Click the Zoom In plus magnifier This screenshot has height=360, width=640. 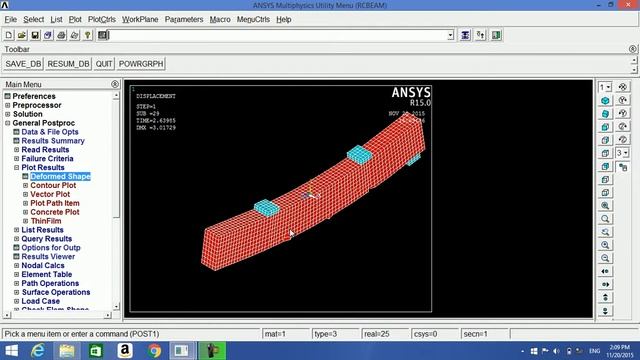(605, 245)
